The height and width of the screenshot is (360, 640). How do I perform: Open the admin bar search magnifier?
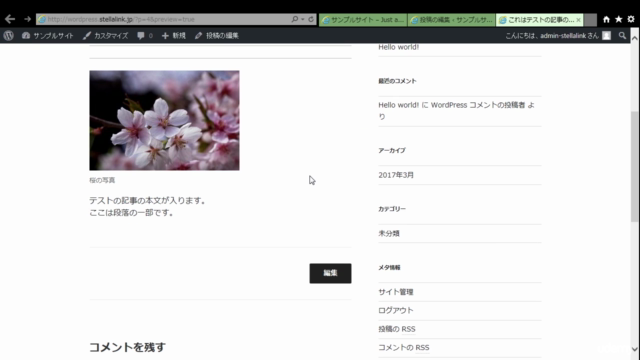click(x=622, y=36)
